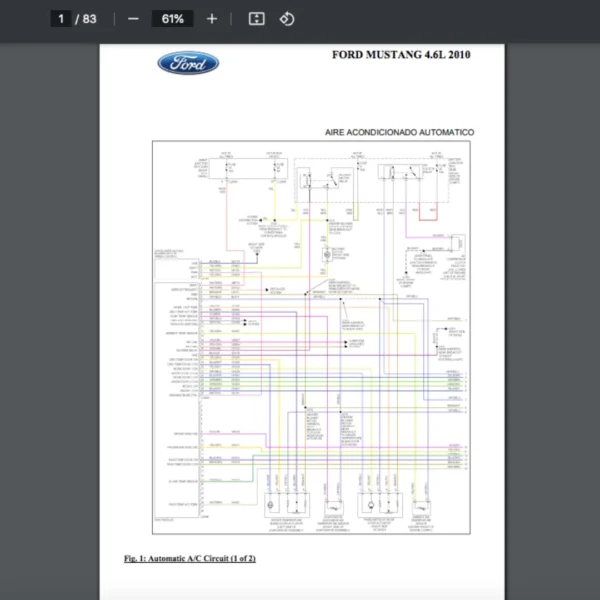Click the "Fig. 1: Automatic A/C Circuit" caption
This screenshot has height=600, width=600.
point(189,558)
